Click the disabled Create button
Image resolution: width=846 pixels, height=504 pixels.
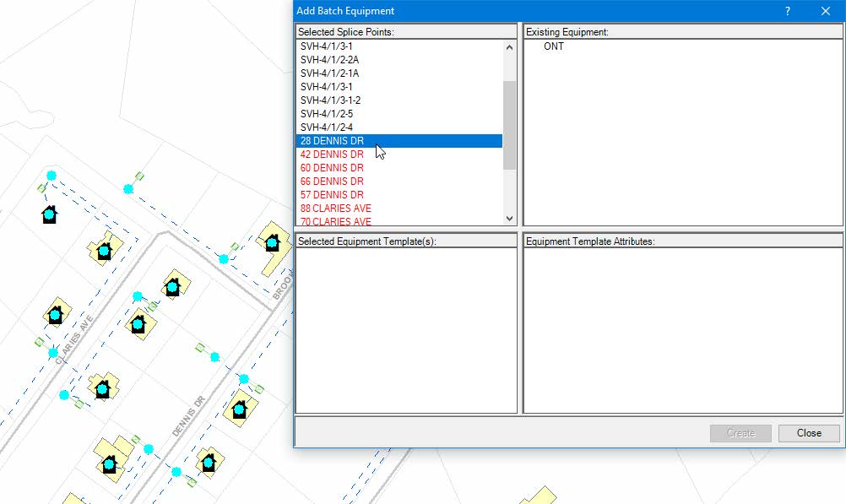point(740,433)
